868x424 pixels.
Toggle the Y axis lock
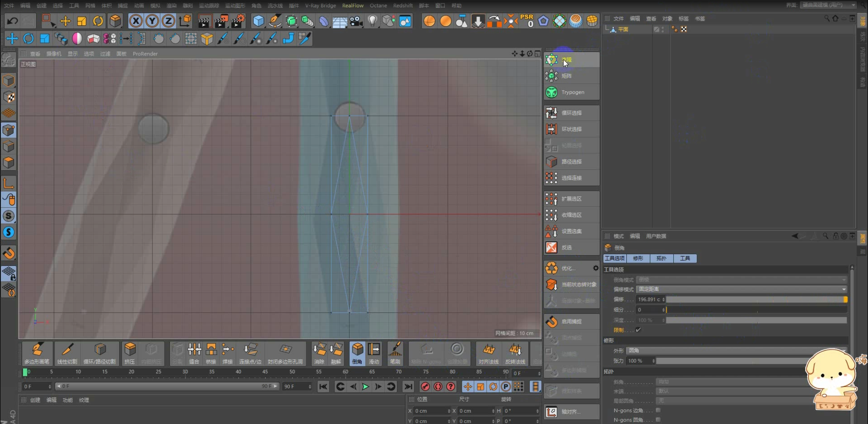(x=152, y=21)
